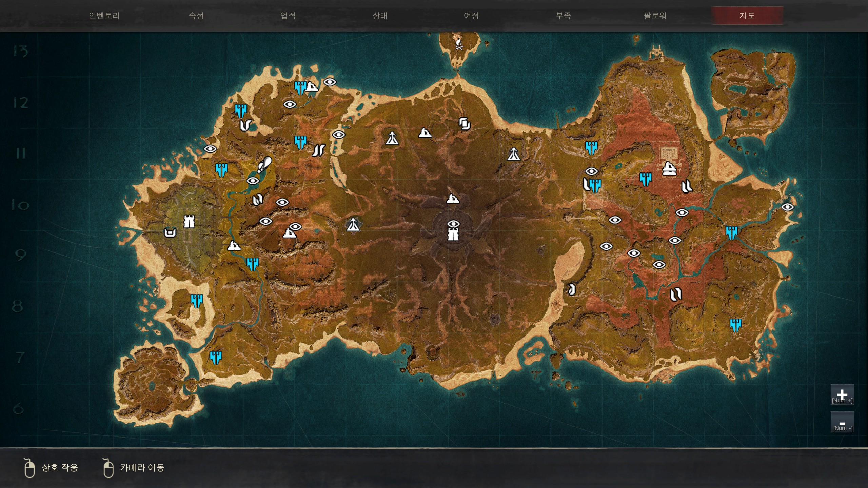
Task: Click the 상호 작용 mouse hint
Action: tap(51, 468)
